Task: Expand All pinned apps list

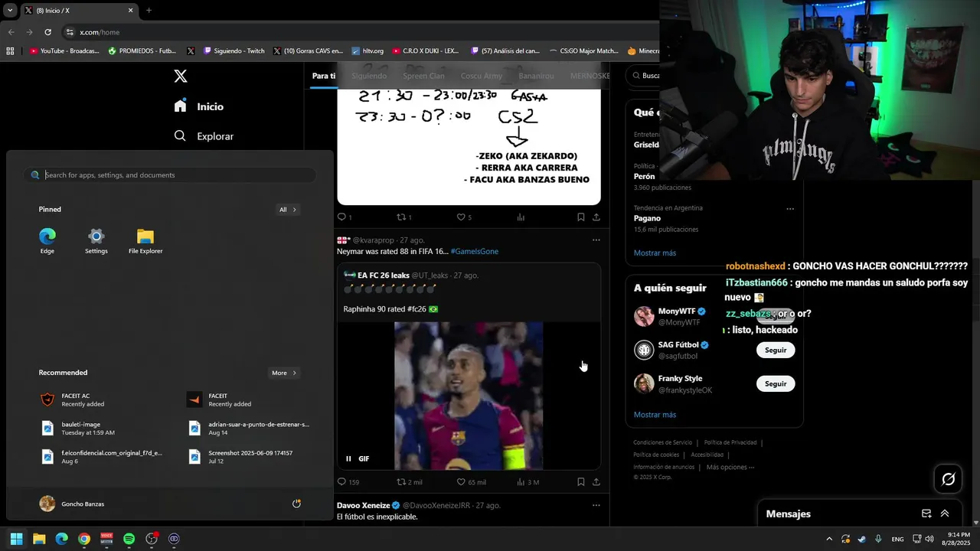Action: 287,209
